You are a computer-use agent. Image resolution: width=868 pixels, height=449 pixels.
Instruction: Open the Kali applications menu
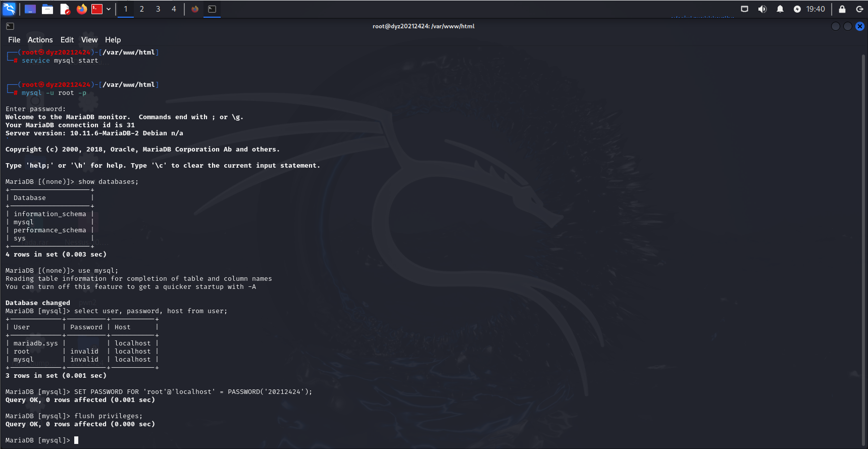[9, 9]
